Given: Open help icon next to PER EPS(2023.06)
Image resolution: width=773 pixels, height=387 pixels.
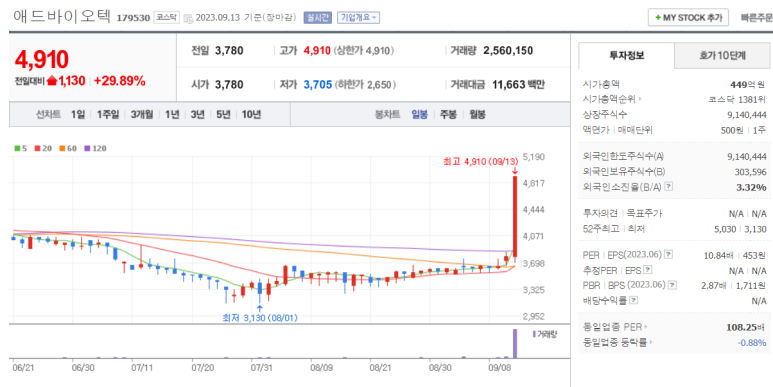Looking at the screenshot, I should [x=668, y=254].
